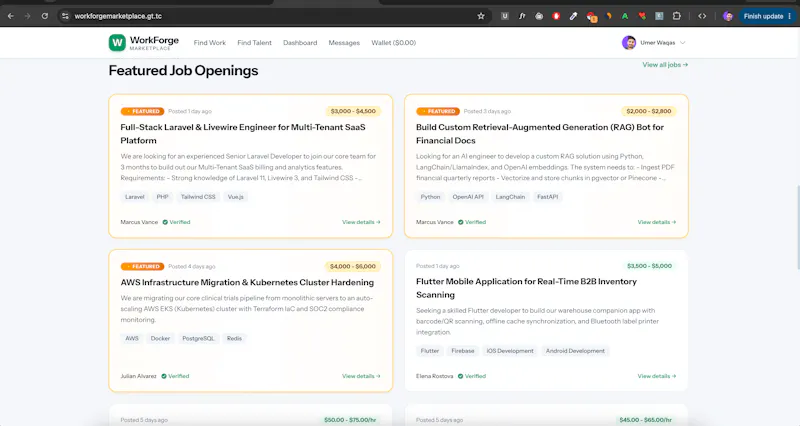Click the PostgreSQL skill tag
Viewport: 800px width, 426px height.
[x=198, y=339]
